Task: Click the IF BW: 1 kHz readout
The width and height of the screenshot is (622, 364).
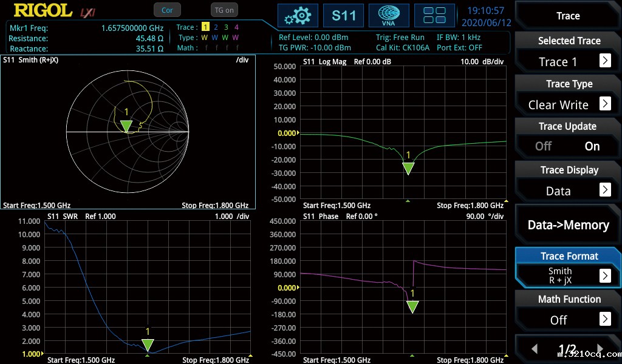Action: click(x=459, y=37)
